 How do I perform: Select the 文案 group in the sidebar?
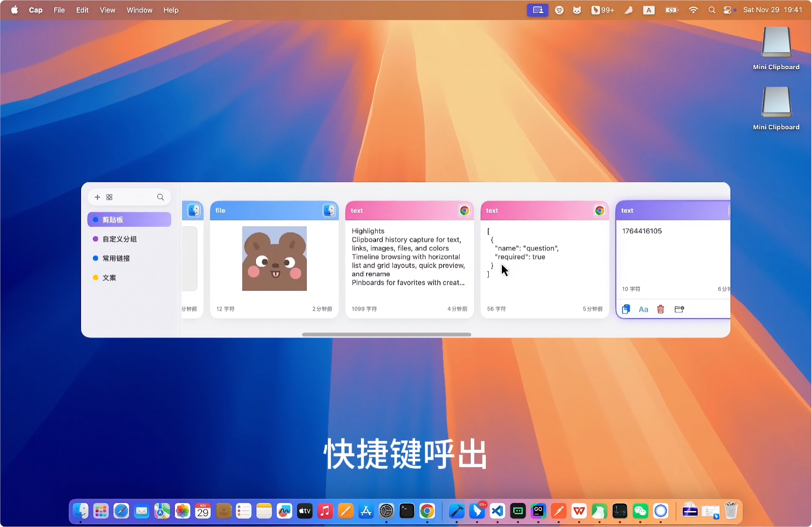109,277
